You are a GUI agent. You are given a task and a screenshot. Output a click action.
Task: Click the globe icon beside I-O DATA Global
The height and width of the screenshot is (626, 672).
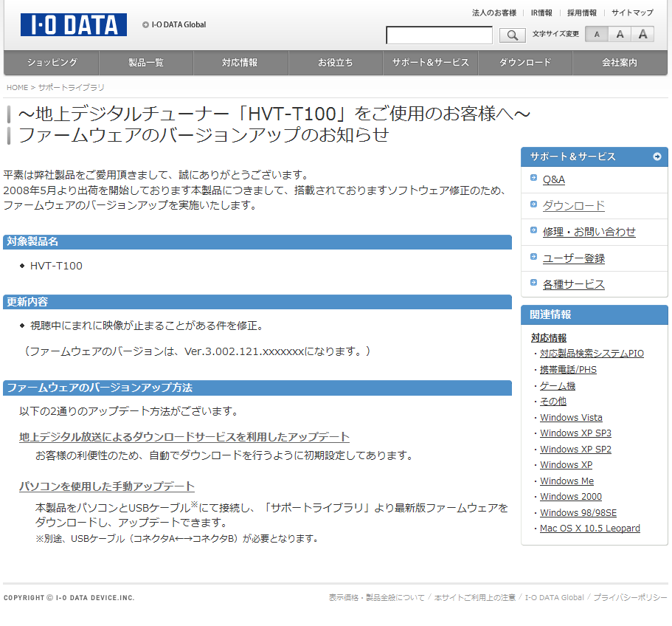point(145,25)
